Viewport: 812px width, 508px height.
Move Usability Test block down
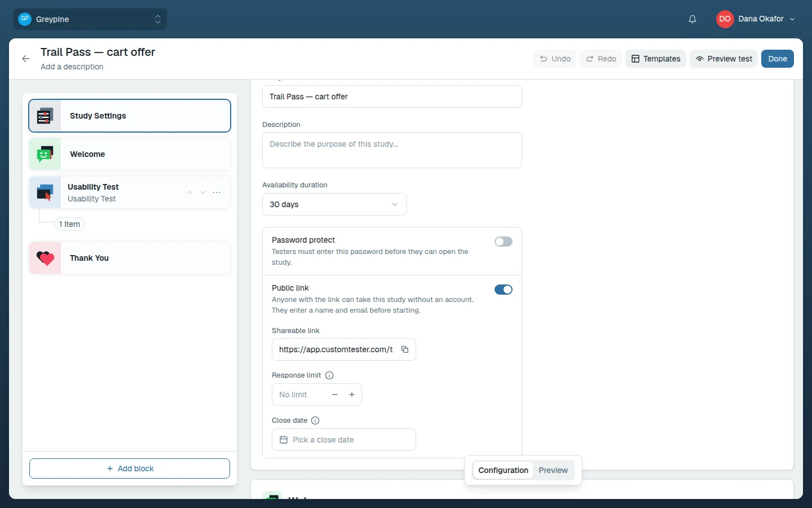[203, 192]
